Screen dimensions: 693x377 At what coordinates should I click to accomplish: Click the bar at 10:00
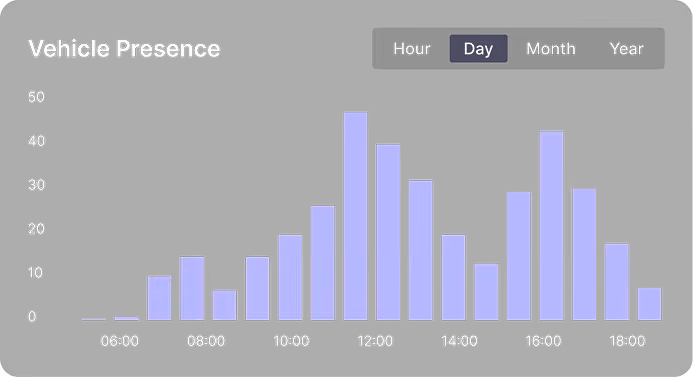[290, 278]
